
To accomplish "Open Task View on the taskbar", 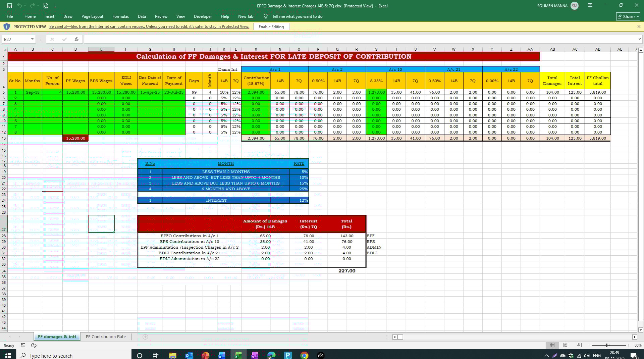I will coord(155,355).
